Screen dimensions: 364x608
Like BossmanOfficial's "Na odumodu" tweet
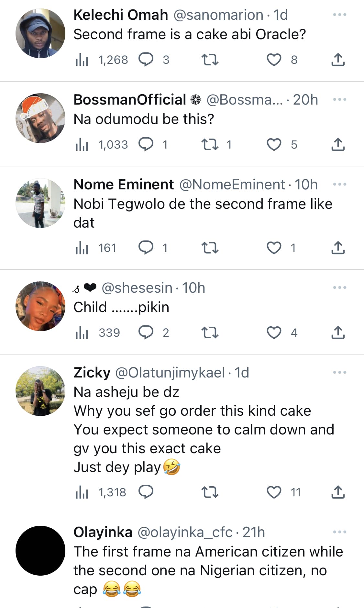(x=274, y=145)
